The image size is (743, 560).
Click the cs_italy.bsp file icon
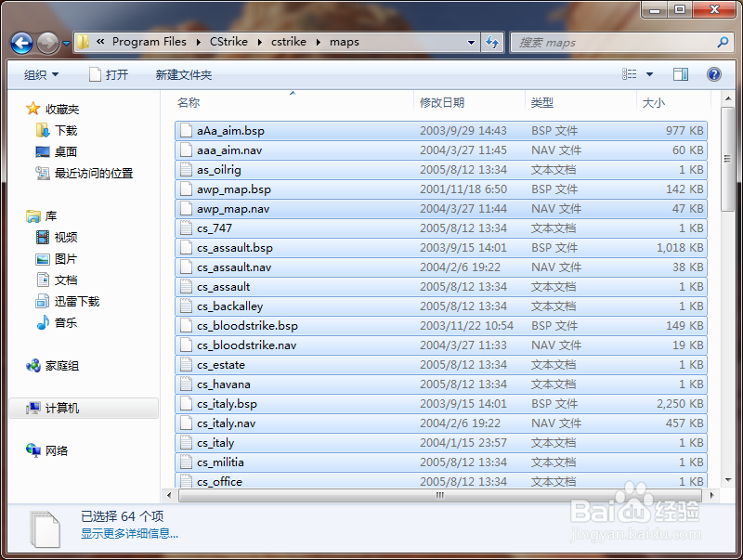pyautogui.click(x=187, y=404)
